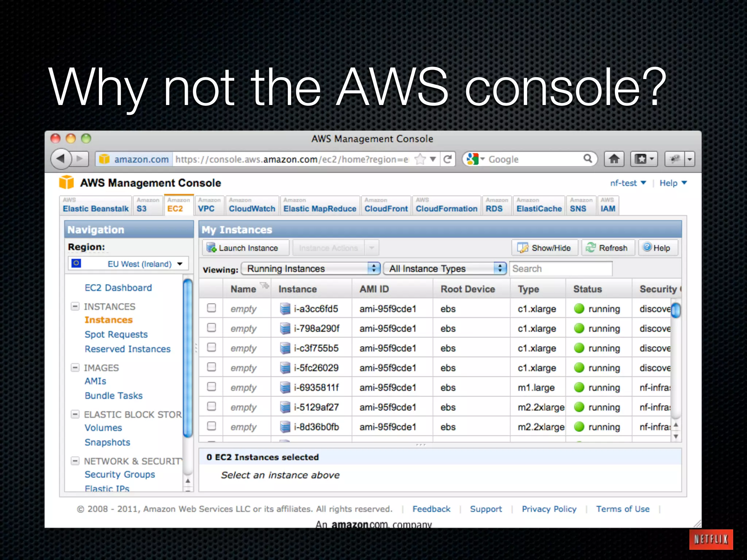Tick the checkbox for instance i-5fc26029
747x560 pixels.
click(212, 367)
